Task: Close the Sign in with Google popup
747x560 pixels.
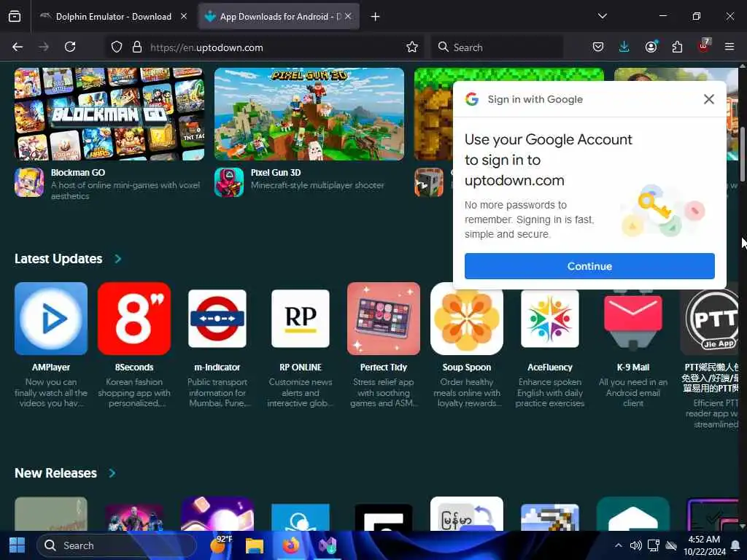Action: [709, 99]
